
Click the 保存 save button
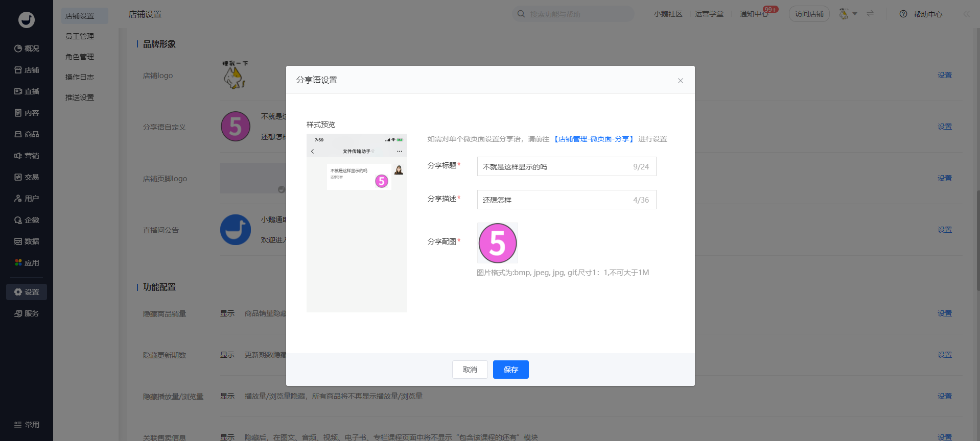511,370
